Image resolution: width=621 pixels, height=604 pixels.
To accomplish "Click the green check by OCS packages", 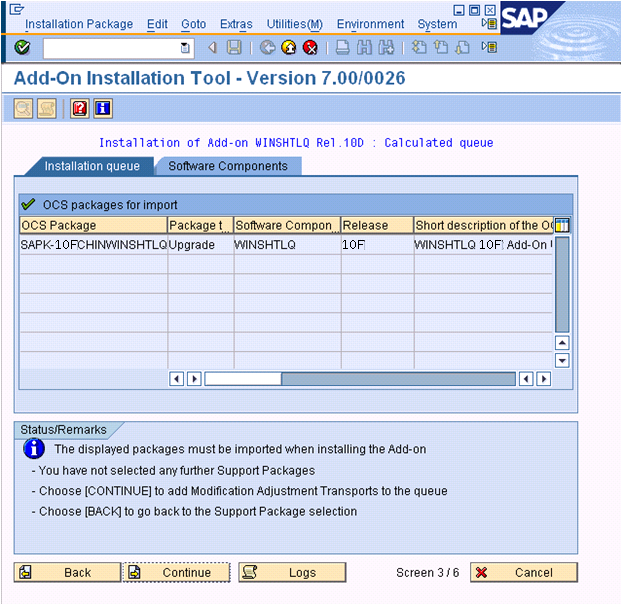I will (x=29, y=204).
